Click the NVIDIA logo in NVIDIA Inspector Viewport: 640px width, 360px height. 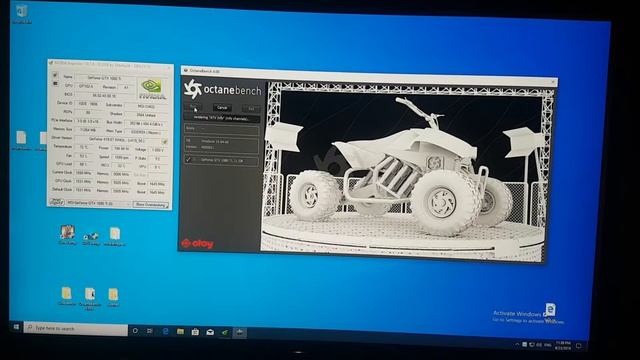click(x=152, y=89)
